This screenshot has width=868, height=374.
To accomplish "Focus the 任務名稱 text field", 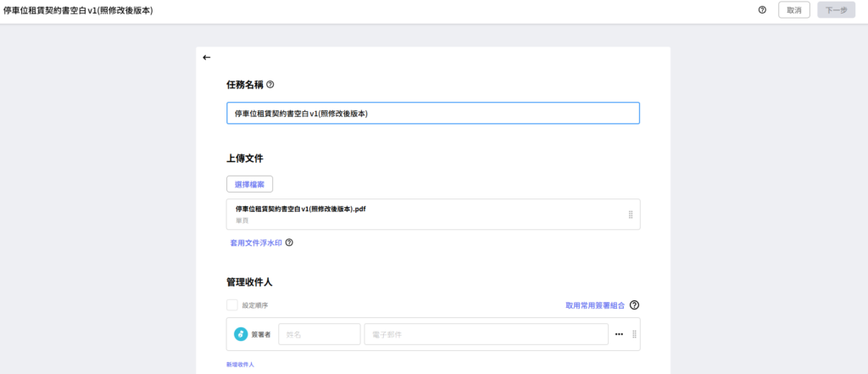I will (432, 114).
